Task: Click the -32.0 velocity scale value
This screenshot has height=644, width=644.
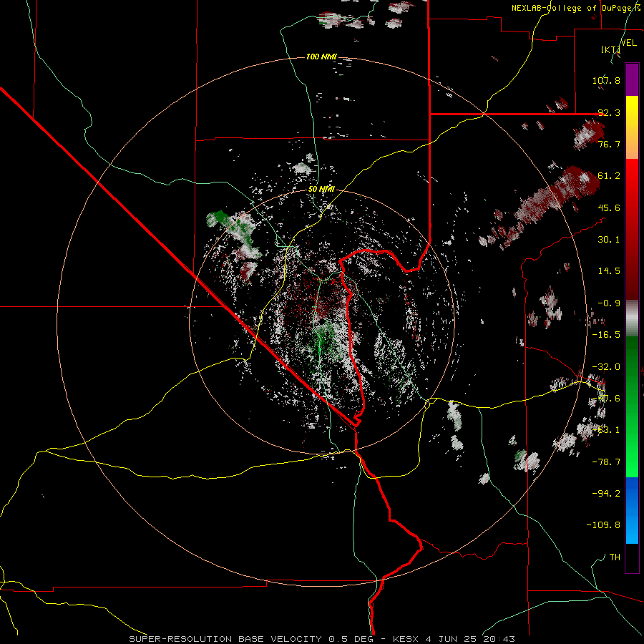Action: pos(606,367)
